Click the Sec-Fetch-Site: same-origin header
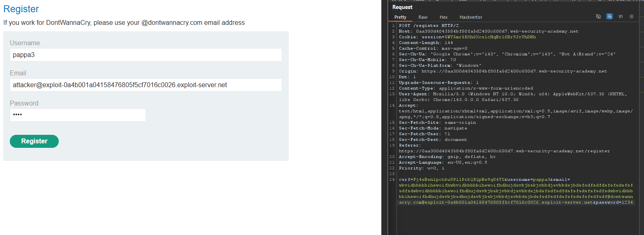 437,123
